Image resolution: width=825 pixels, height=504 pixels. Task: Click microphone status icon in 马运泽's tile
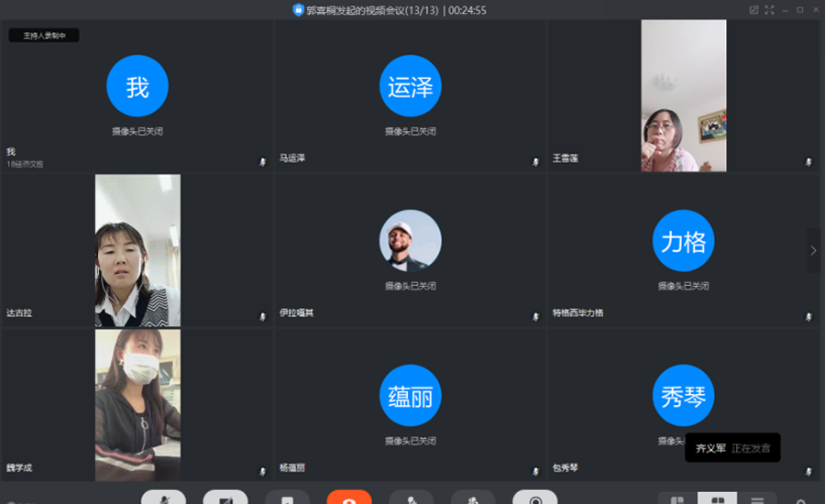536,161
